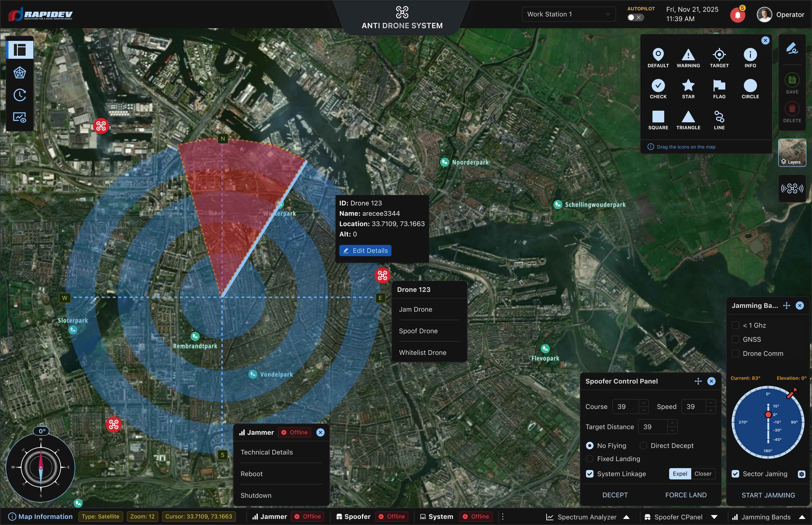Select the TARGET marker icon

(719, 55)
